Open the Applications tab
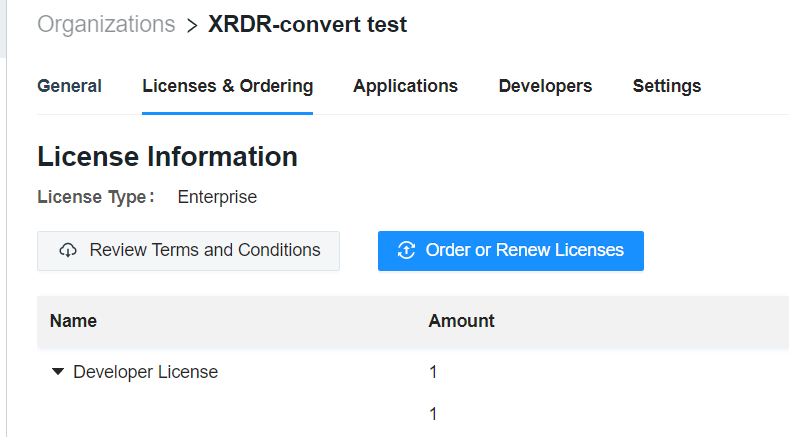The width and height of the screenshot is (789, 437). point(405,86)
